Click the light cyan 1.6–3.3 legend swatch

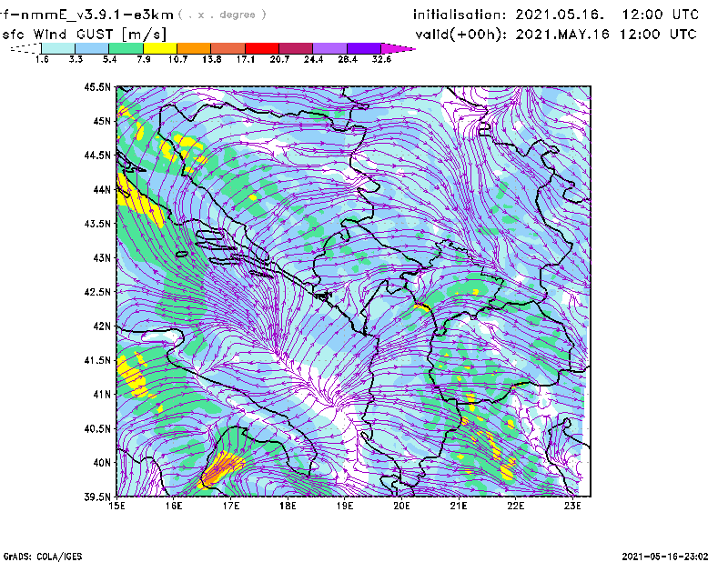pyautogui.click(x=58, y=48)
